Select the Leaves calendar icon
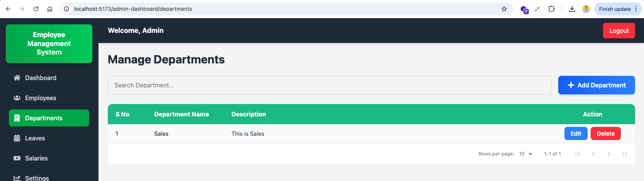 tap(17, 138)
